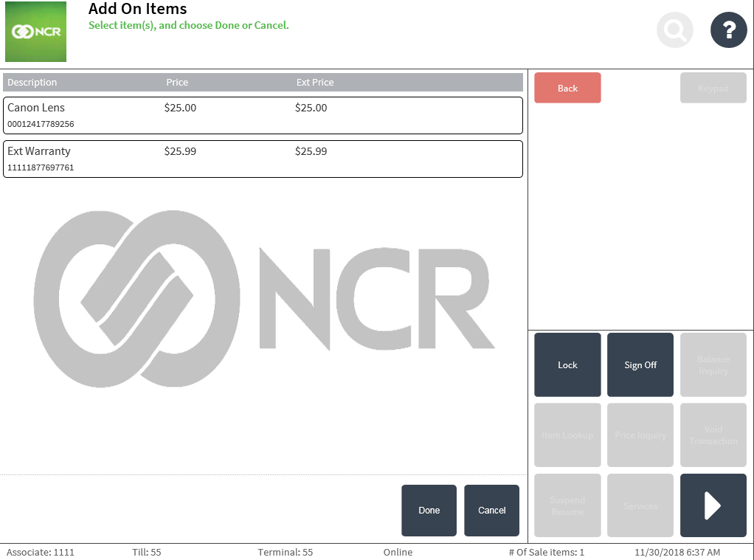Open Balance Inquiry
754x560 pixels.
pos(713,364)
